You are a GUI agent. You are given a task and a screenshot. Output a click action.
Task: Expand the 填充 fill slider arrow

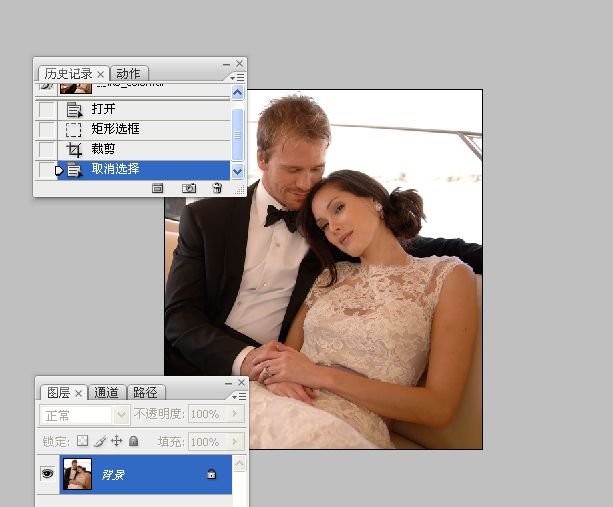pos(236,441)
